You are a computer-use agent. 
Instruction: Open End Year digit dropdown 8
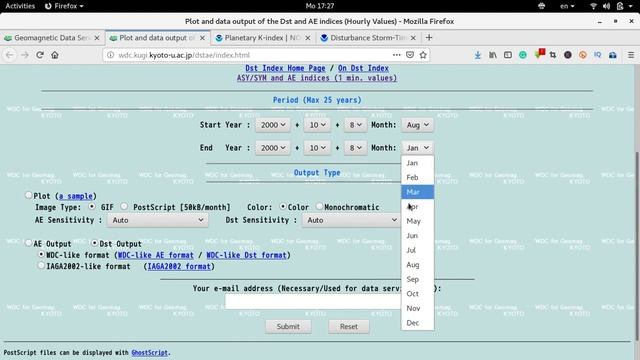(x=355, y=148)
